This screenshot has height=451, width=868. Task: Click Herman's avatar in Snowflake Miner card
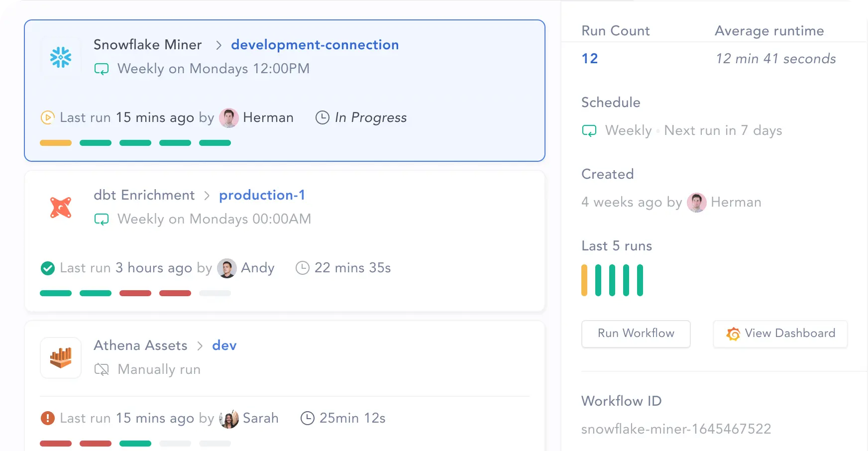[229, 118]
